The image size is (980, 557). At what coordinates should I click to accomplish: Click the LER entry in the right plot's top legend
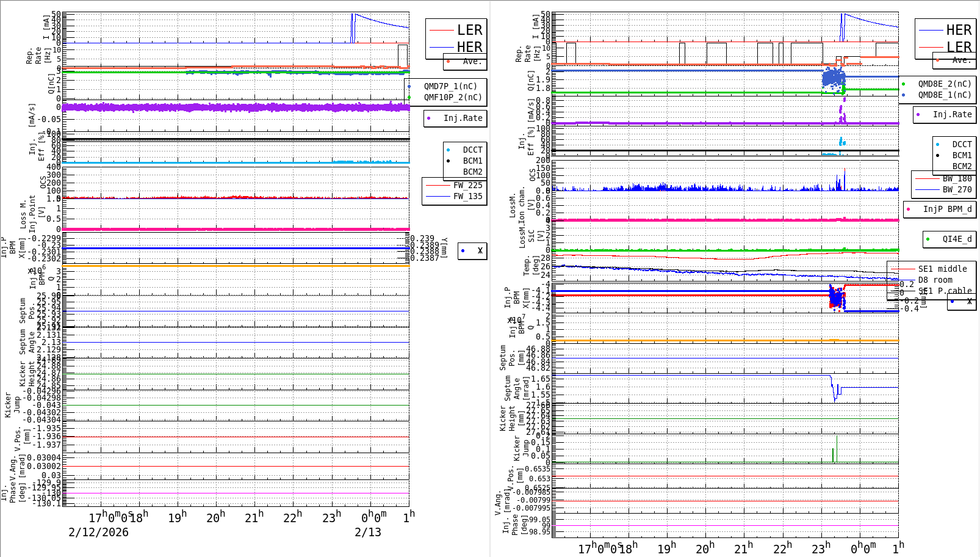959,47
